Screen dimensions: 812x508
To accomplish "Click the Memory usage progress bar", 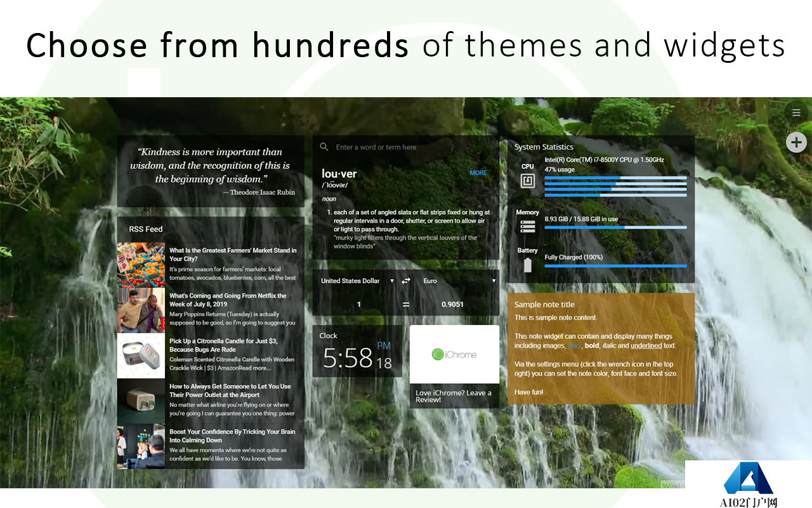I will point(615,227).
